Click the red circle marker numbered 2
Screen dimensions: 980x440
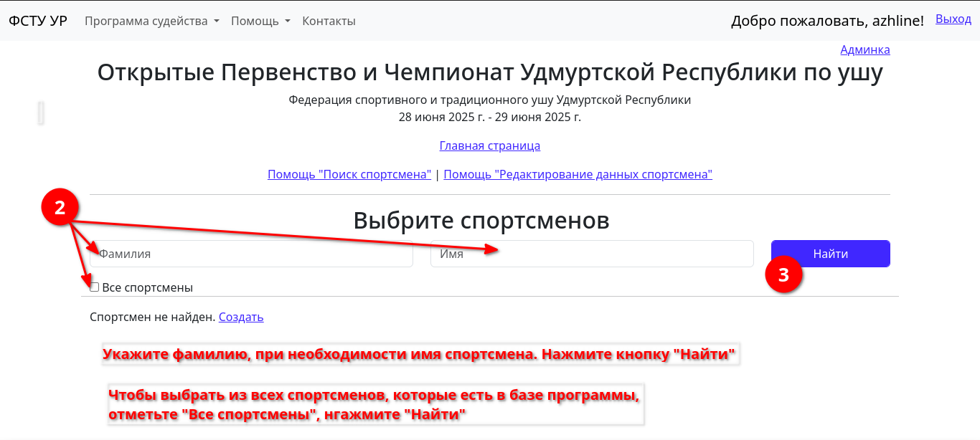pos(60,209)
